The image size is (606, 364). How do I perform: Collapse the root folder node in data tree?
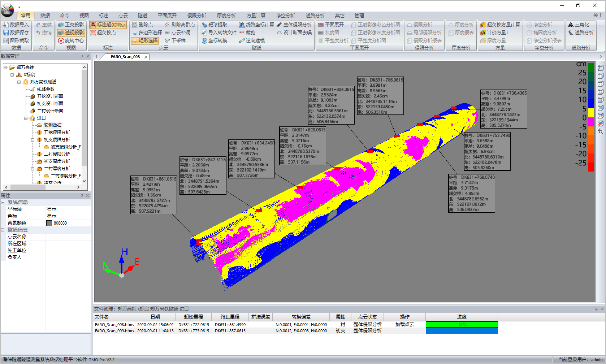tap(5, 67)
